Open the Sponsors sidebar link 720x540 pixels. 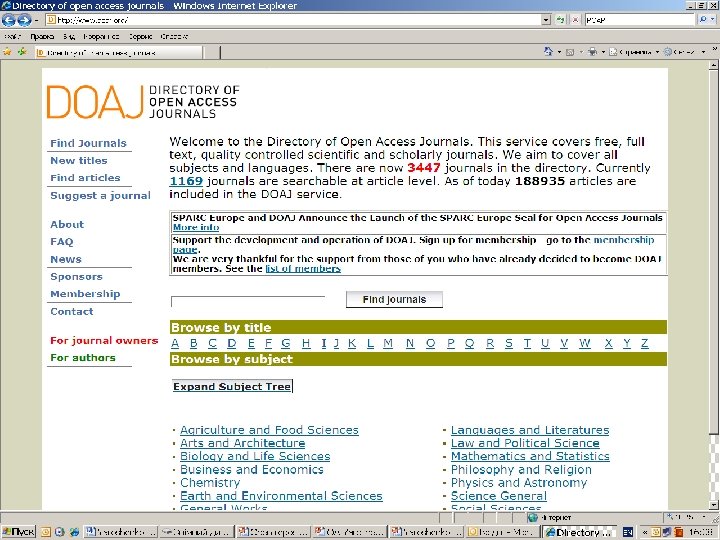click(x=76, y=276)
